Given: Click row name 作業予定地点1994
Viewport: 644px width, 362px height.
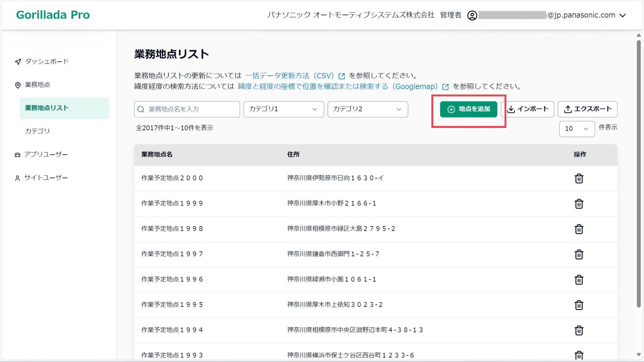Looking at the screenshot, I should coord(172,330).
